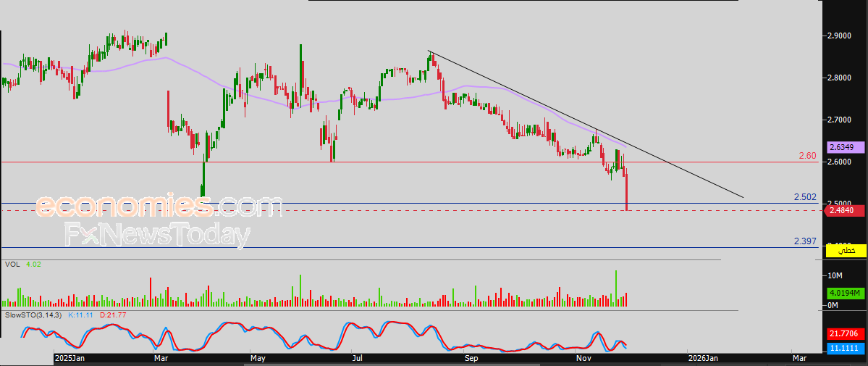Click the 2.7000 price axis label
Image resolution: width=868 pixels, height=366 pixels.
[839, 120]
